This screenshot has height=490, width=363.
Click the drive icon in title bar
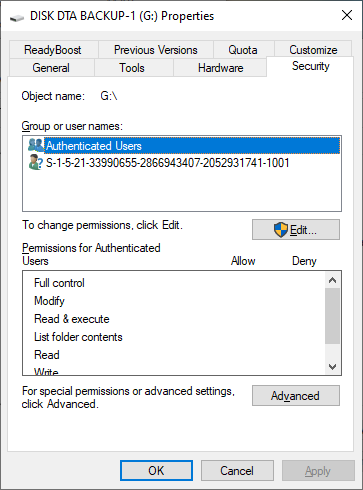(x=17, y=17)
